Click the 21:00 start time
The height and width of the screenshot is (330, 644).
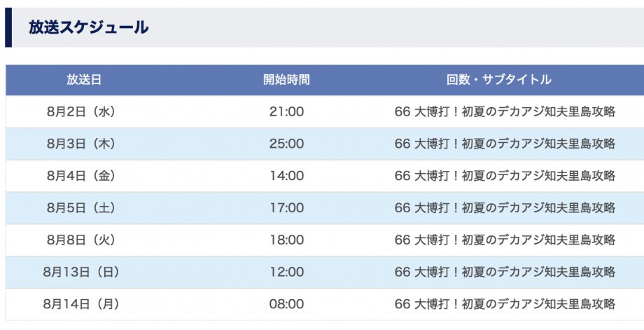(x=287, y=111)
